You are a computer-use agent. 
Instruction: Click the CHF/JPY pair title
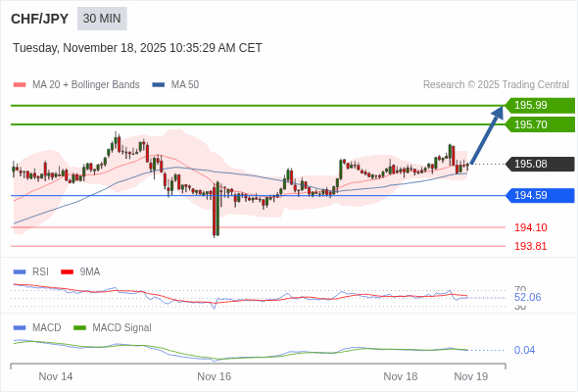pyautogui.click(x=40, y=19)
